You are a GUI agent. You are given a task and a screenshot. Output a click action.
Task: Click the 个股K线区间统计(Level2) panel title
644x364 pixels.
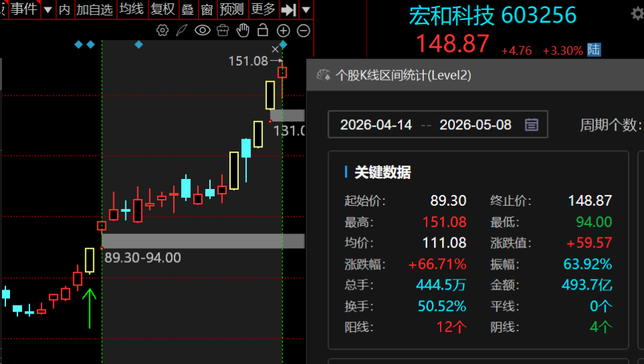coord(403,75)
